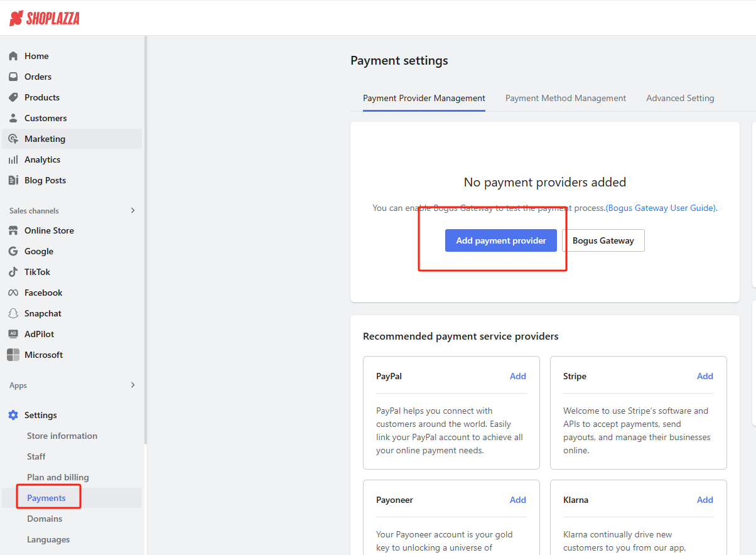Open the Bogus Gateway User Guide link

[661, 208]
